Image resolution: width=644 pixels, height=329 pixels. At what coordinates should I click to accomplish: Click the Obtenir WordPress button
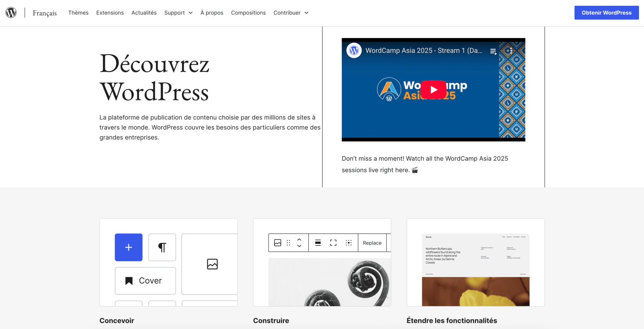pyautogui.click(x=606, y=13)
